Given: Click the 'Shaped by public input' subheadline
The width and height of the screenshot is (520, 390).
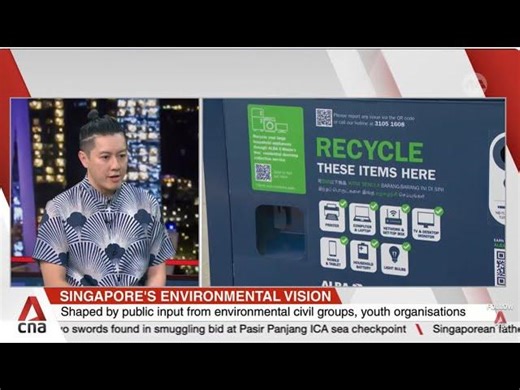Looking at the screenshot, I should tap(263, 312).
